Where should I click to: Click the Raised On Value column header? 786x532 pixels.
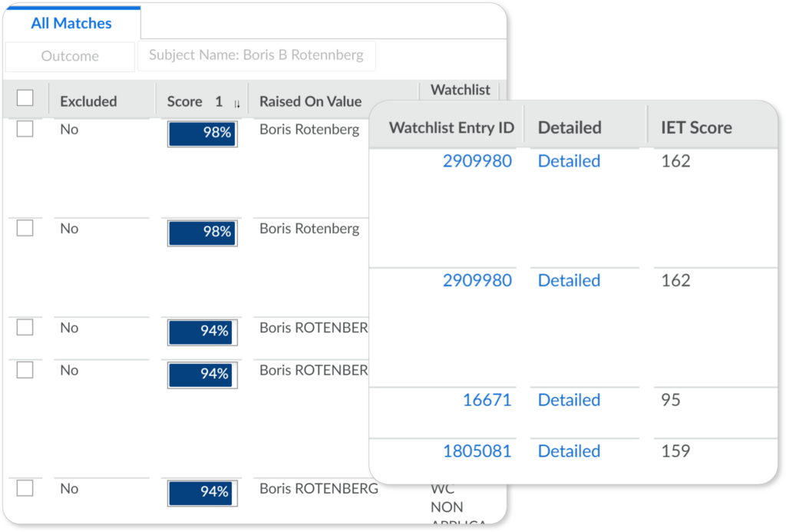coord(310,101)
